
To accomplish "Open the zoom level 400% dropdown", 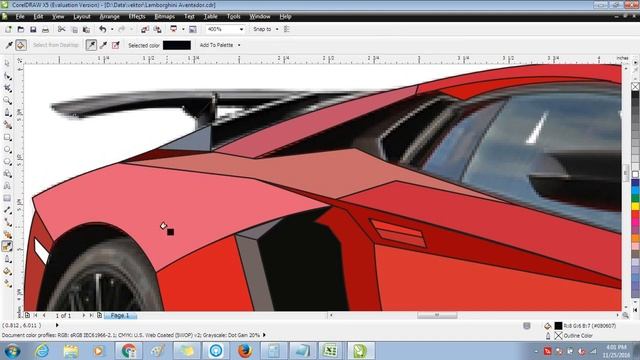I will click(x=241, y=29).
